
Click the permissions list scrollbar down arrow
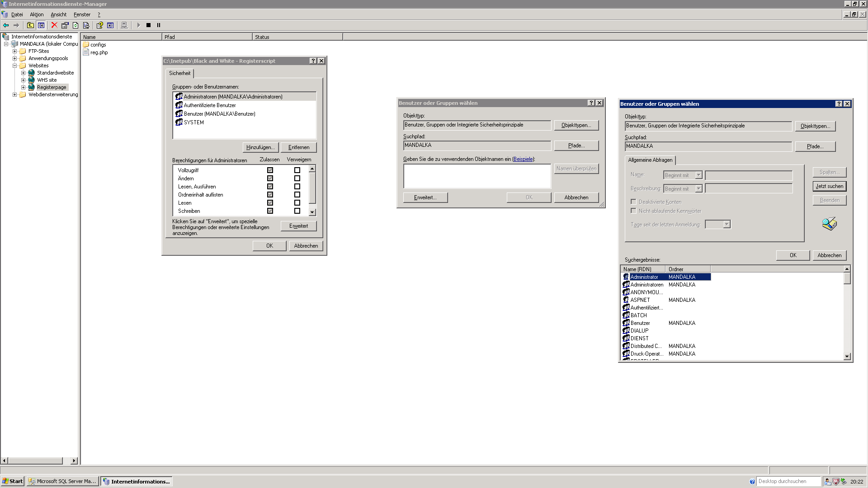tap(312, 212)
